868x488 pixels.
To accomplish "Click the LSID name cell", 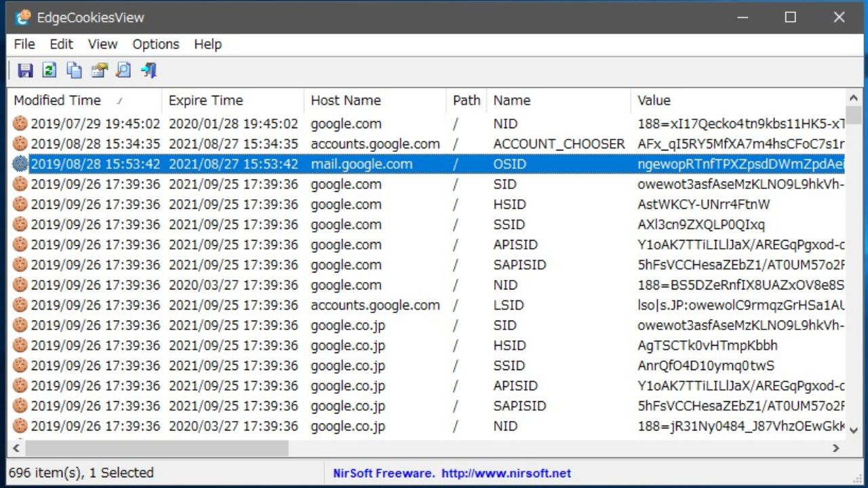I will pyautogui.click(x=507, y=305).
